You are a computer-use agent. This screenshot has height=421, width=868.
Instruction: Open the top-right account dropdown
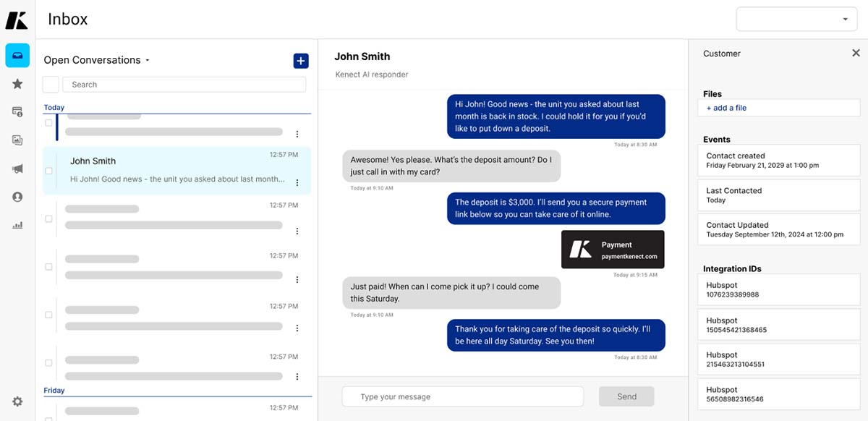796,20
